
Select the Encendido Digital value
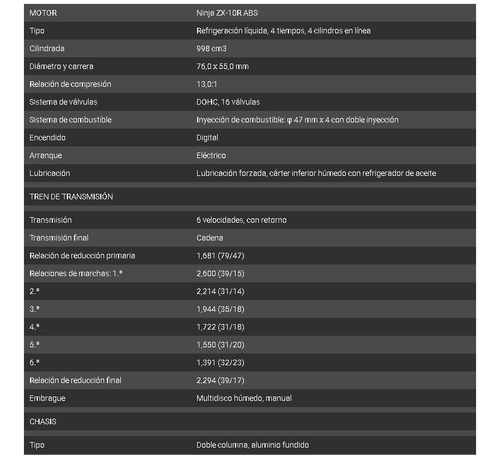(x=207, y=138)
